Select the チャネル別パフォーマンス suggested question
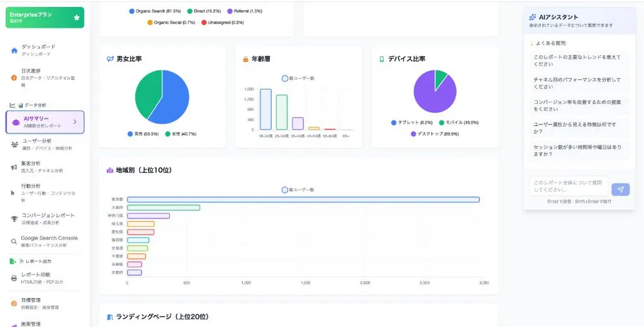The image size is (644, 327). 577,83
